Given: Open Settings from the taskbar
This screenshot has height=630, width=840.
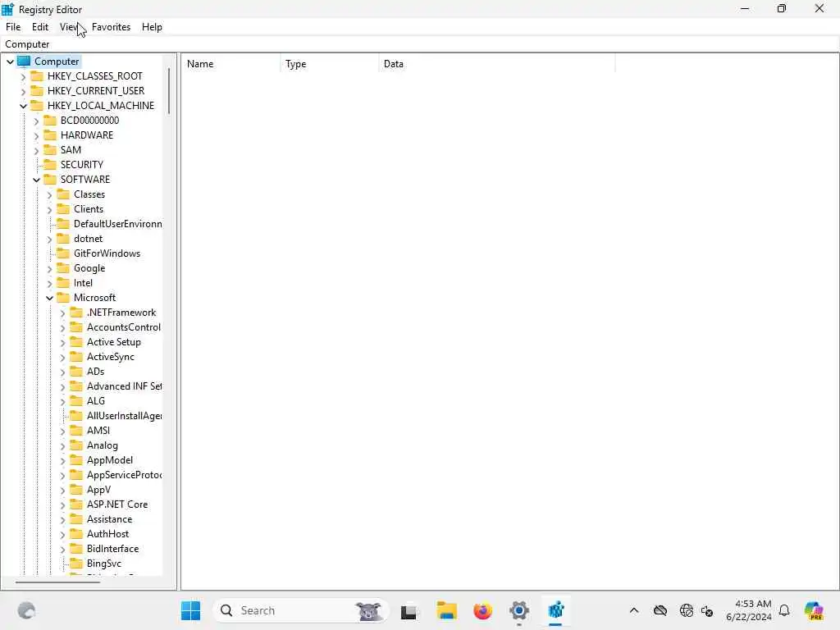Looking at the screenshot, I should click(519, 610).
